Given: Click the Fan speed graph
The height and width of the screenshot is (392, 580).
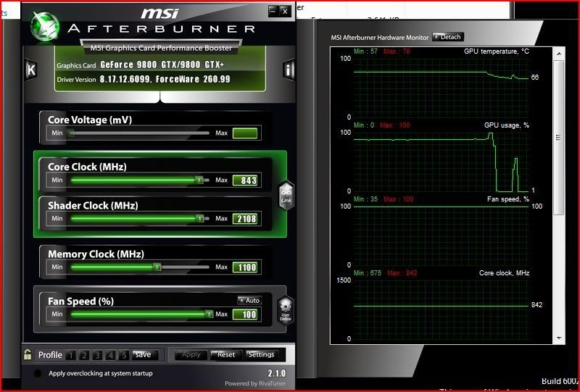Looking at the screenshot, I should point(441,235).
